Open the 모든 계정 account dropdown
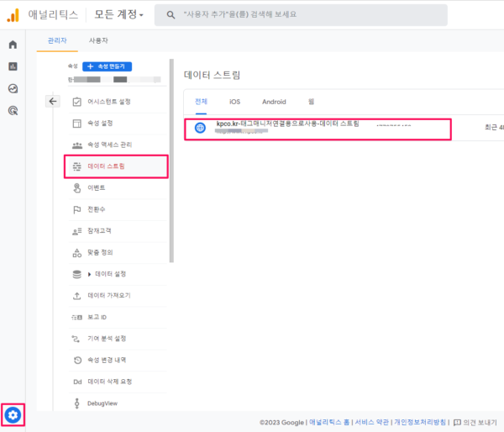 [x=118, y=14]
